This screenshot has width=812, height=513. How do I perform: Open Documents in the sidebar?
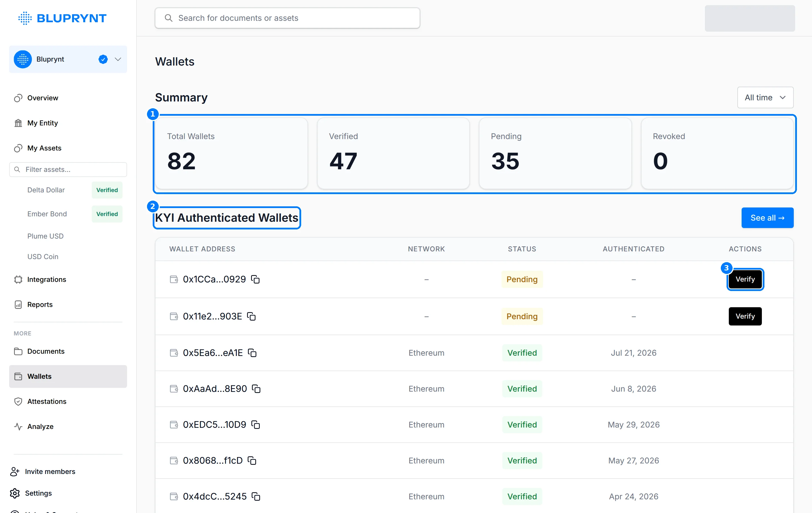68,351
